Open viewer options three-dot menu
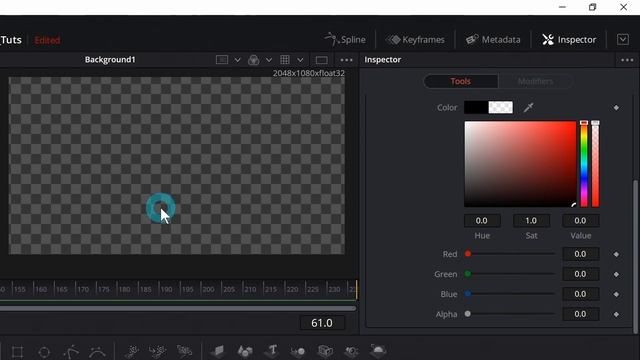 [x=346, y=60]
